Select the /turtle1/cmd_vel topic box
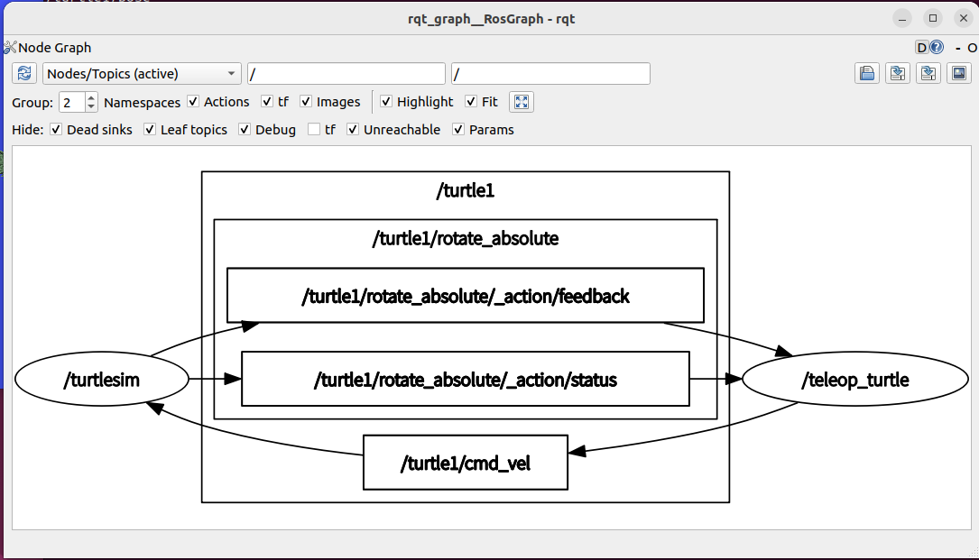Image resolution: width=979 pixels, height=560 pixels. coord(466,463)
